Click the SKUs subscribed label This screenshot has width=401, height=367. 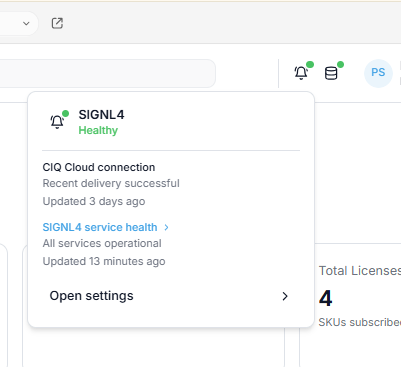(x=359, y=322)
